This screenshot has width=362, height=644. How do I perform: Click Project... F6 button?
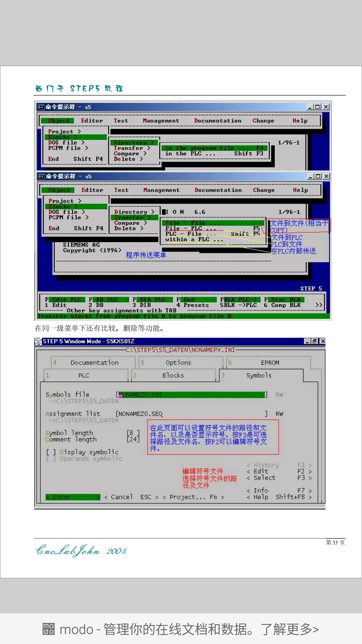[193, 497]
